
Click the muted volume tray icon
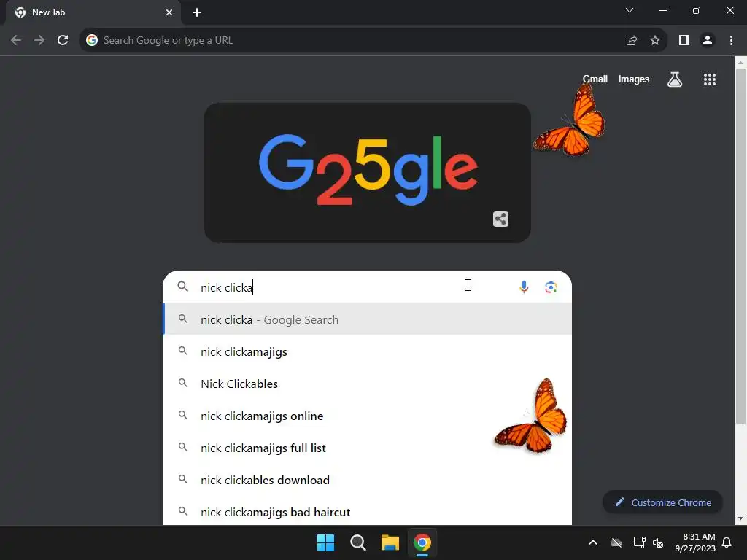click(659, 542)
